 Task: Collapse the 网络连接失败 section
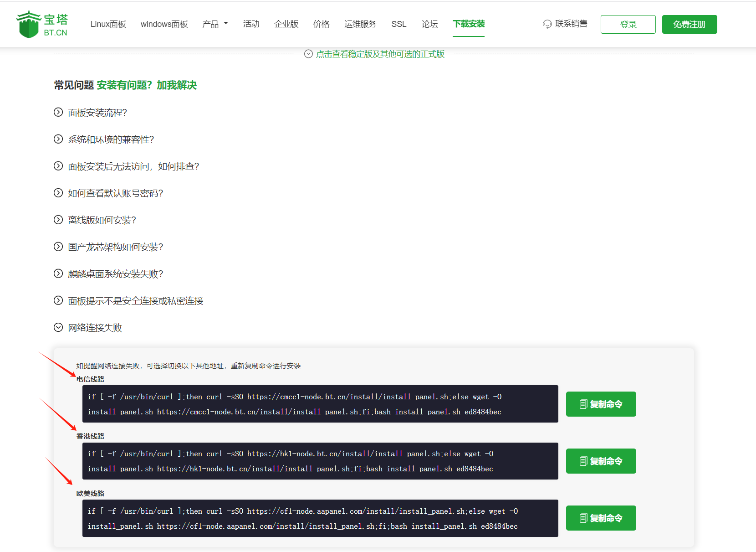pyautogui.click(x=95, y=328)
